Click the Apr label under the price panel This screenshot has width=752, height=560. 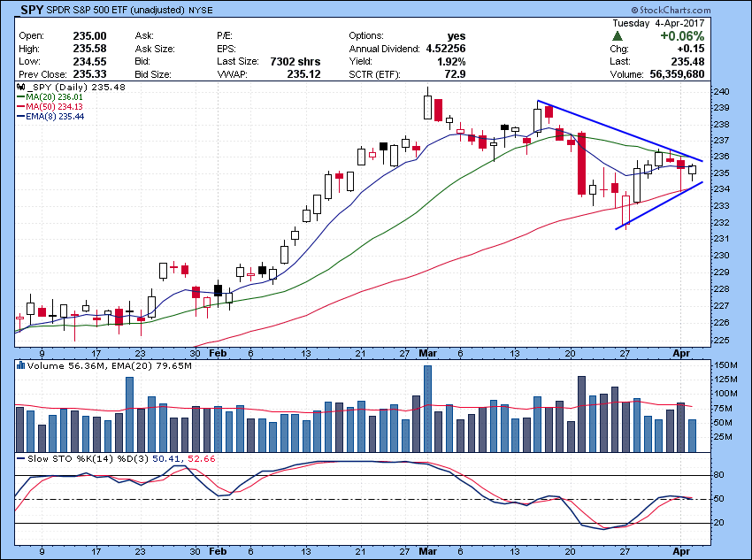tap(681, 353)
